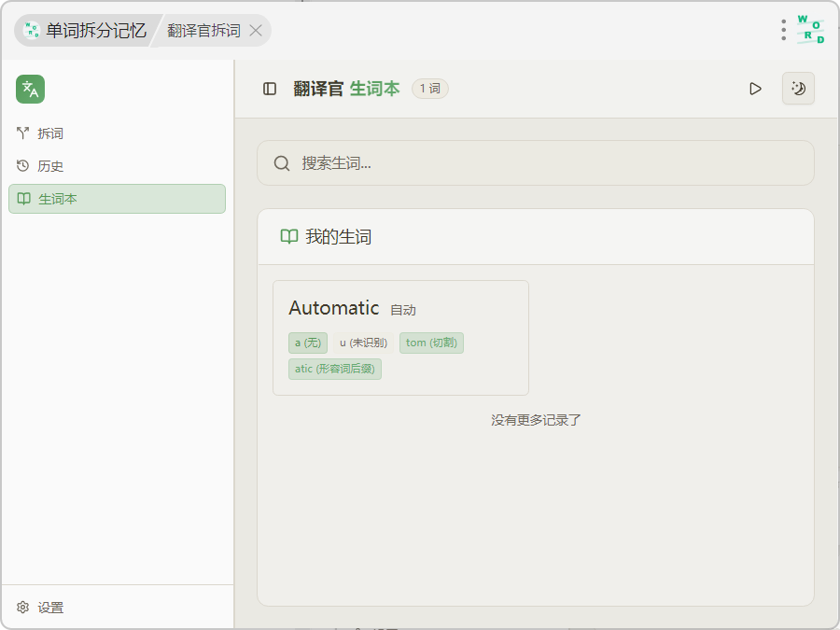Viewport: 840px width, 630px height.
Task: Switch to the 单词拆分记忆 tab
Action: [86, 31]
